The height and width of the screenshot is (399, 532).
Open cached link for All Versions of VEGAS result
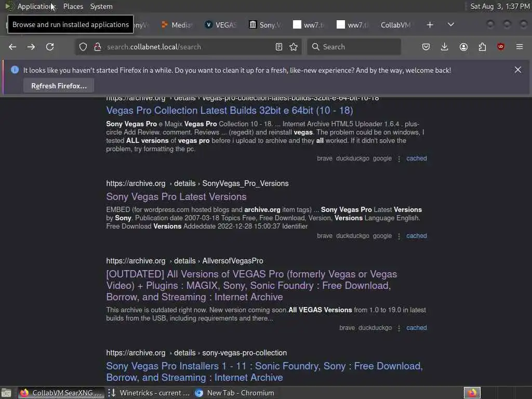pyautogui.click(x=417, y=328)
